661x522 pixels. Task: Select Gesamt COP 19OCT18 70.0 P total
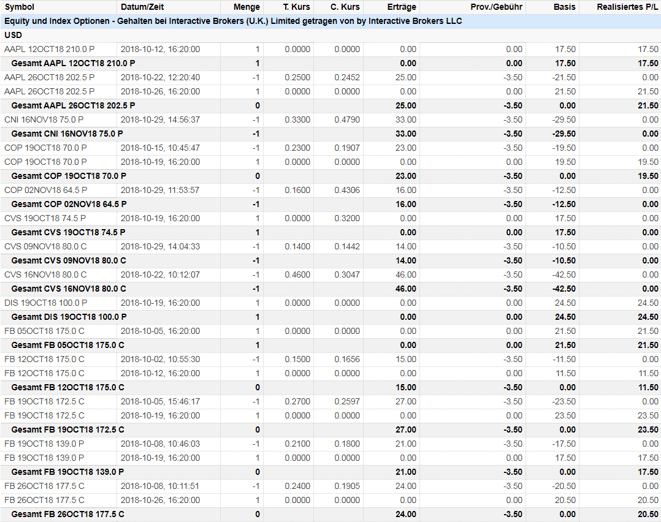(330, 176)
